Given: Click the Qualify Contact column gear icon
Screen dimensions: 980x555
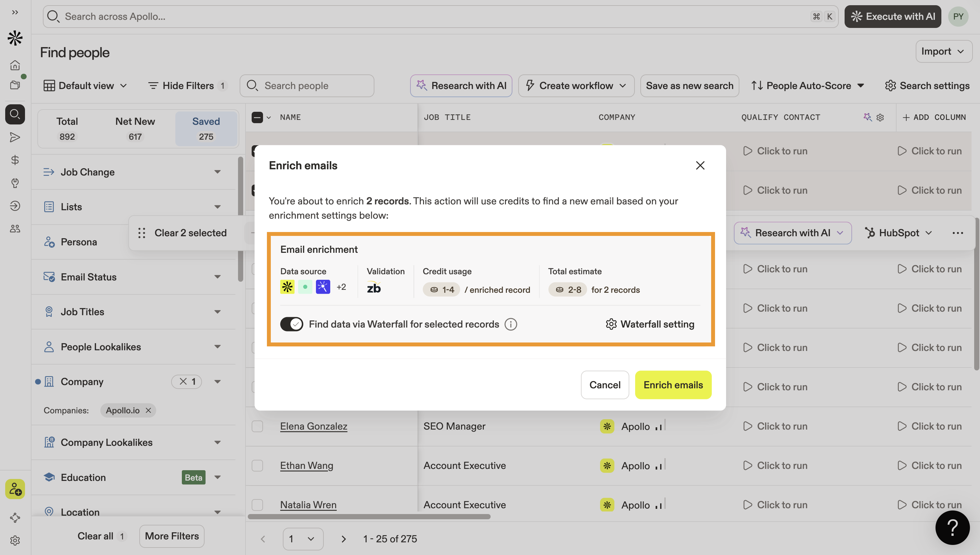Looking at the screenshot, I should coord(880,117).
